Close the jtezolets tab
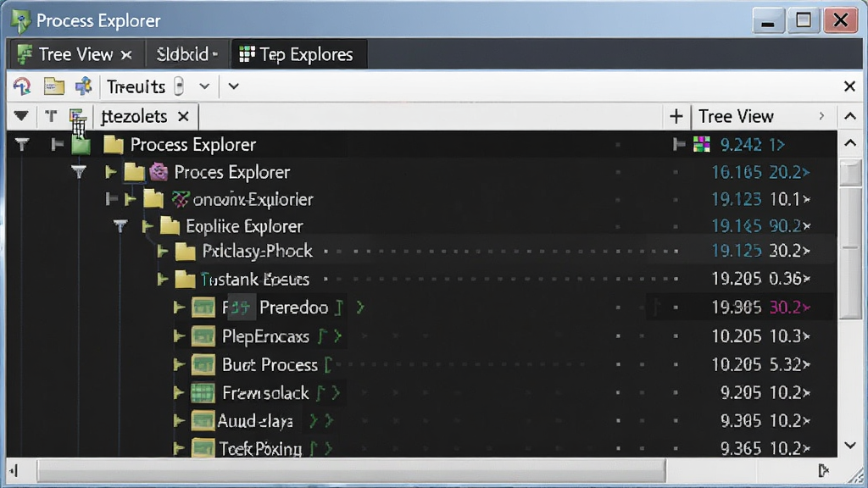868x488 pixels. click(x=183, y=117)
